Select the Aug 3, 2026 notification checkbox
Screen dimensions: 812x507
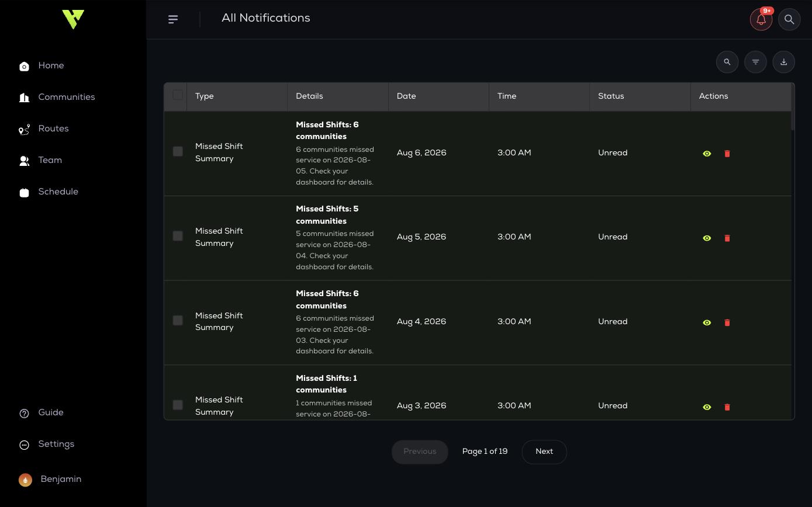pos(178,405)
